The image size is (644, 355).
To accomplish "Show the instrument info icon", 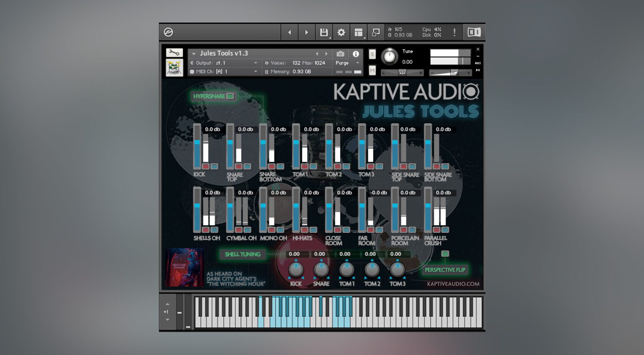I will point(356,54).
